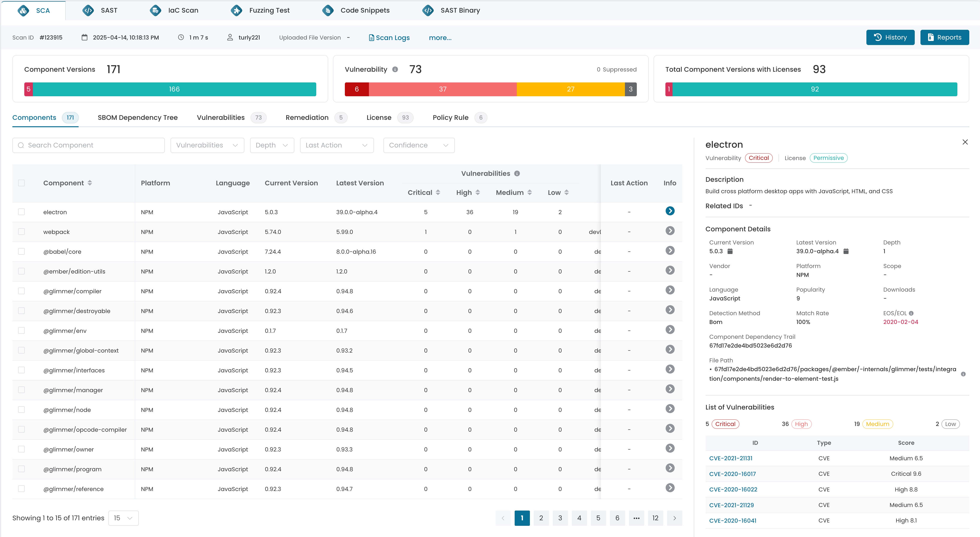
Task: Sort table by Component column arrows
Action: [90, 183]
